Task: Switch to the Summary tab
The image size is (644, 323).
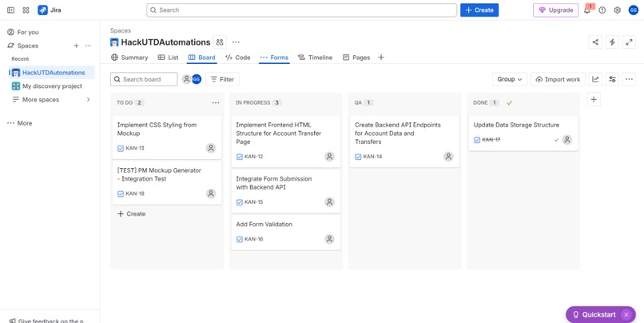Action: point(129,58)
